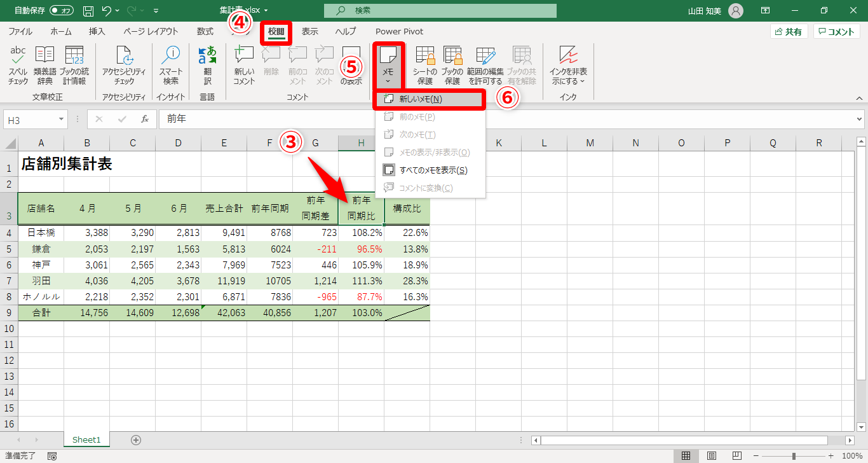The image size is (868, 463).
Task: Click Allow Edit Ranges (範囲の編集を許可する)
Action: point(485,65)
